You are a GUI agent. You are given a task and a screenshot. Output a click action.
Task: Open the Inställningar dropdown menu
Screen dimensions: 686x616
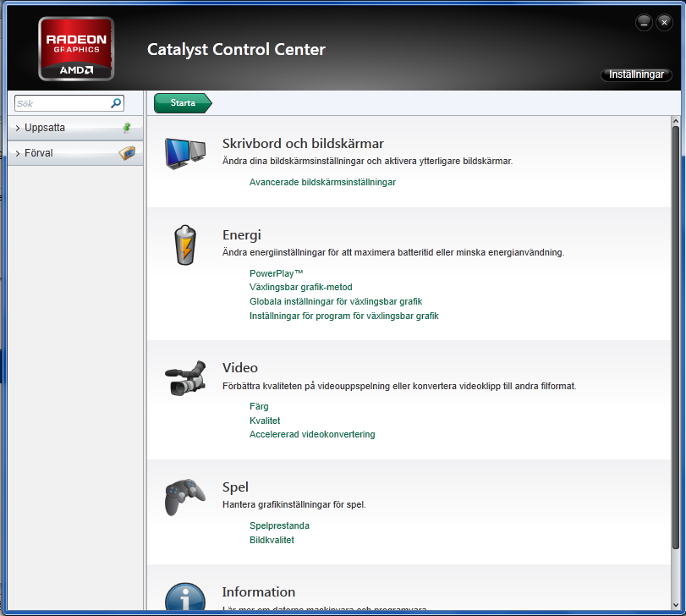click(636, 75)
